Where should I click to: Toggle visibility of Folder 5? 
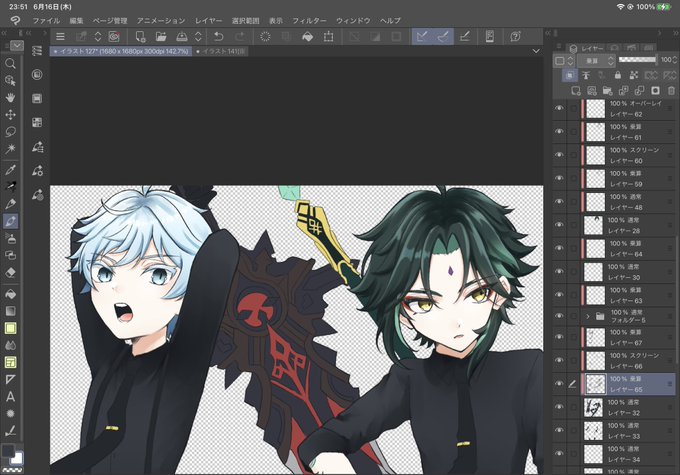pos(559,316)
